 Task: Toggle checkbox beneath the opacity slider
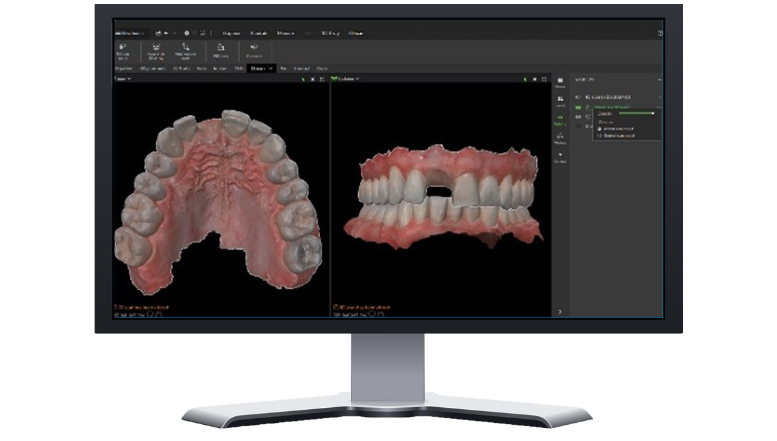(x=600, y=122)
